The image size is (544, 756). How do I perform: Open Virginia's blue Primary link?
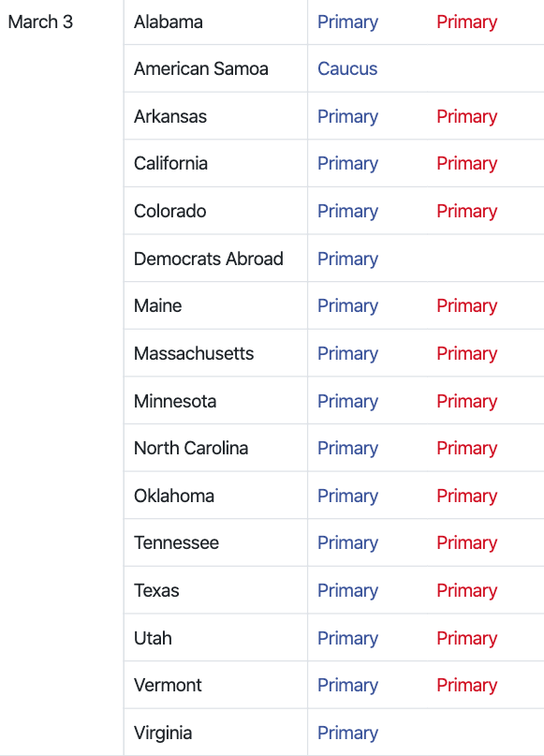coord(347,733)
